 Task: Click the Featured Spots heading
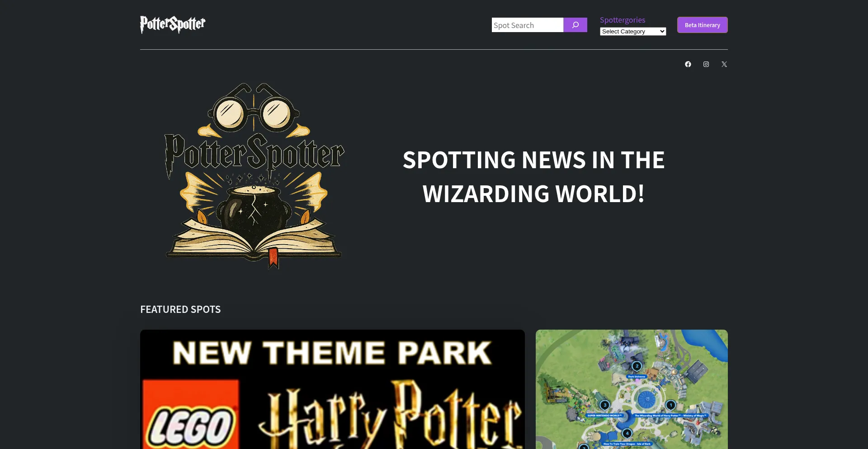[180, 309]
